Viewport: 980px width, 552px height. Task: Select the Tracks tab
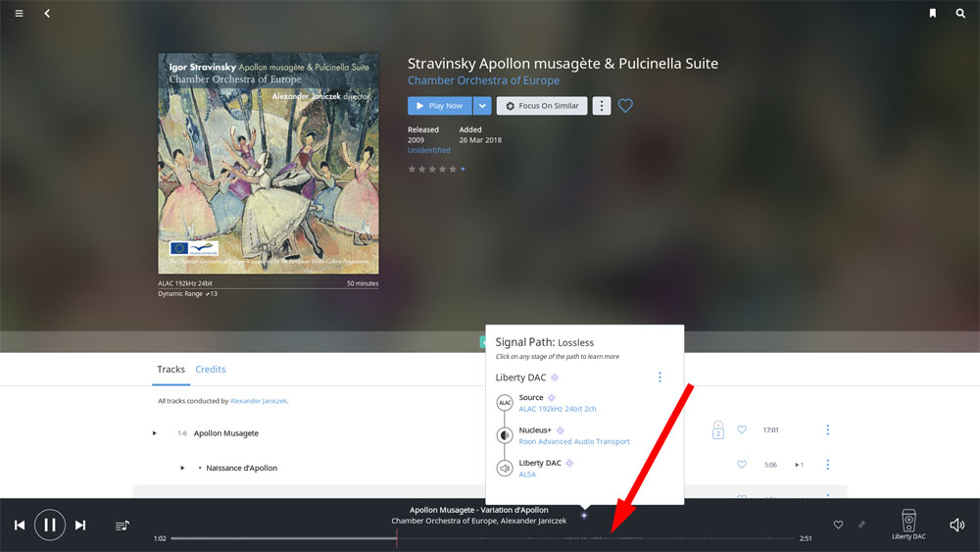tap(171, 370)
